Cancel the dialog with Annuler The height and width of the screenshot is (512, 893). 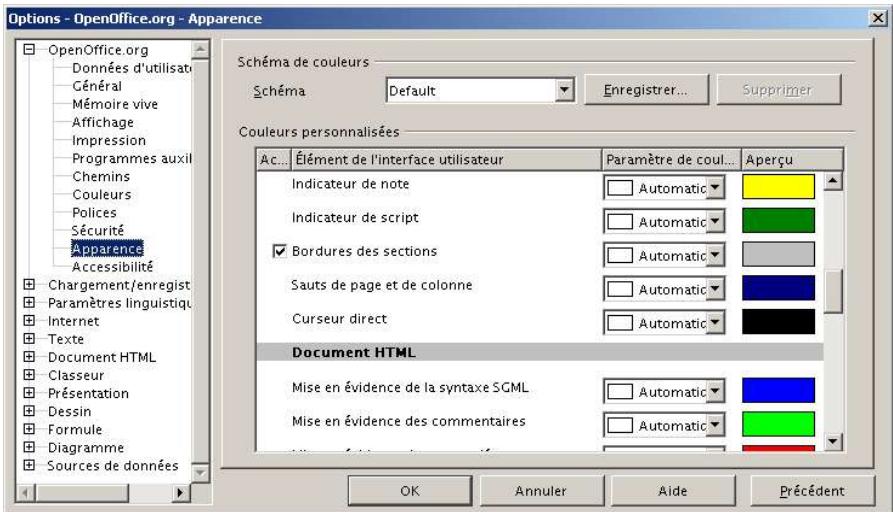coord(541,490)
